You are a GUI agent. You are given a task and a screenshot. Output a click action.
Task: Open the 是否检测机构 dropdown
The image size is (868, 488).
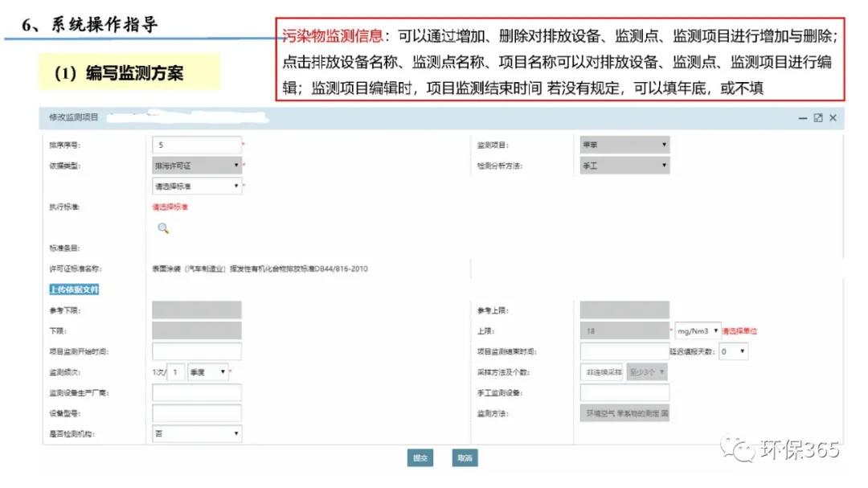(x=197, y=434)
